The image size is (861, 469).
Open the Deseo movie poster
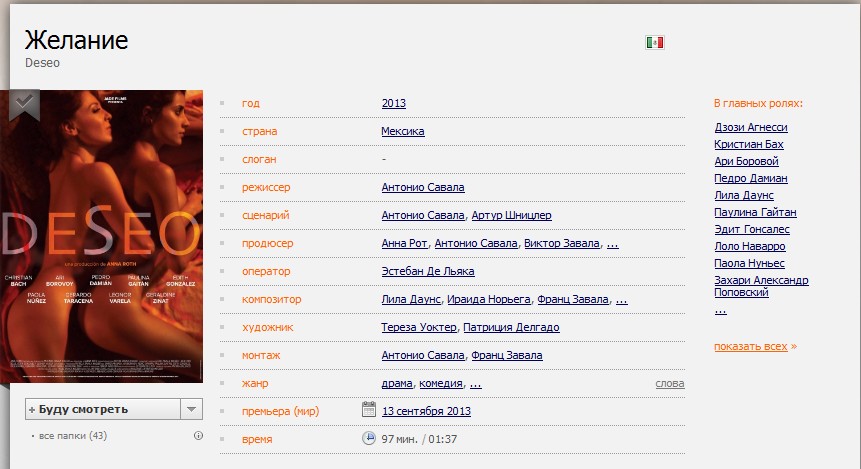pos(102,236)
